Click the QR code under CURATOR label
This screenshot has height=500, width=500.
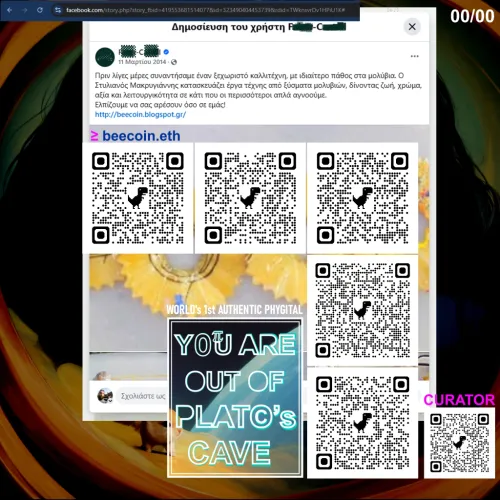(459, 442)
